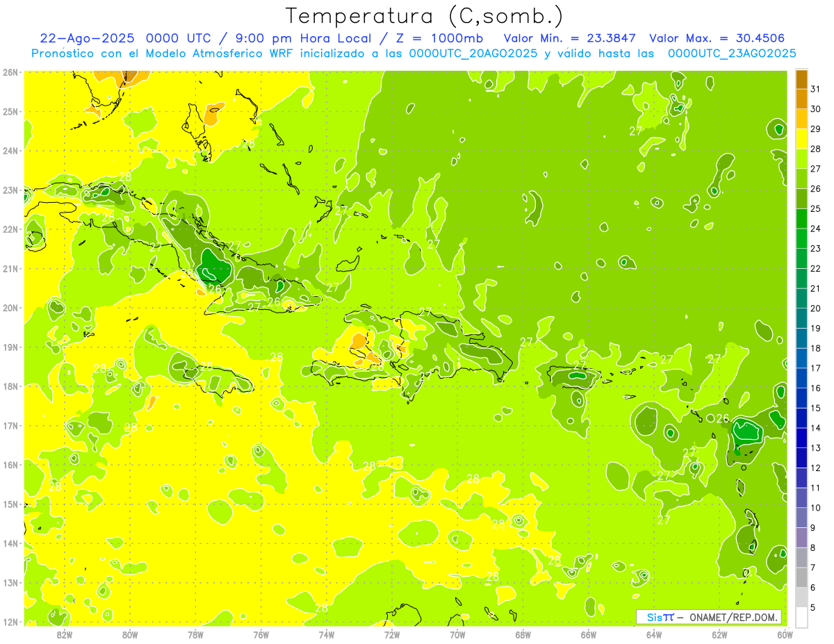Click the '78W' longitude axis label
Image resolution: width=834 pixels, height=644 pixels.
coord(195,634)
